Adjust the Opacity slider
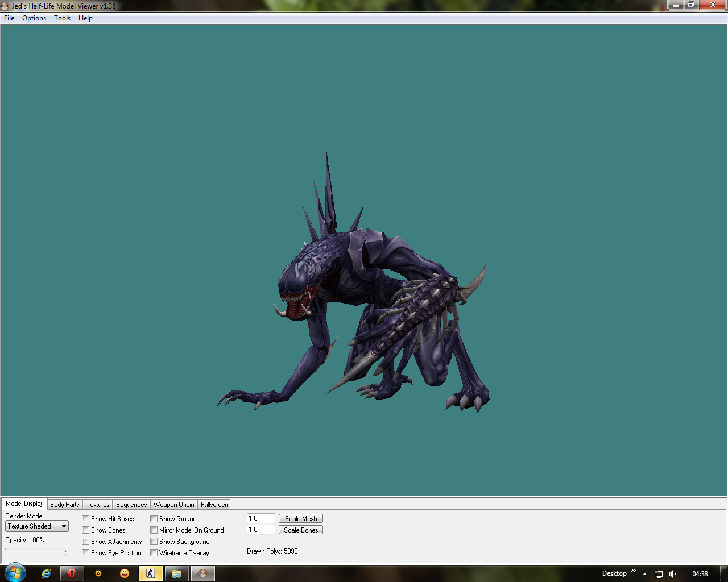Screen dimensions: 728x582 click(65, 550)
